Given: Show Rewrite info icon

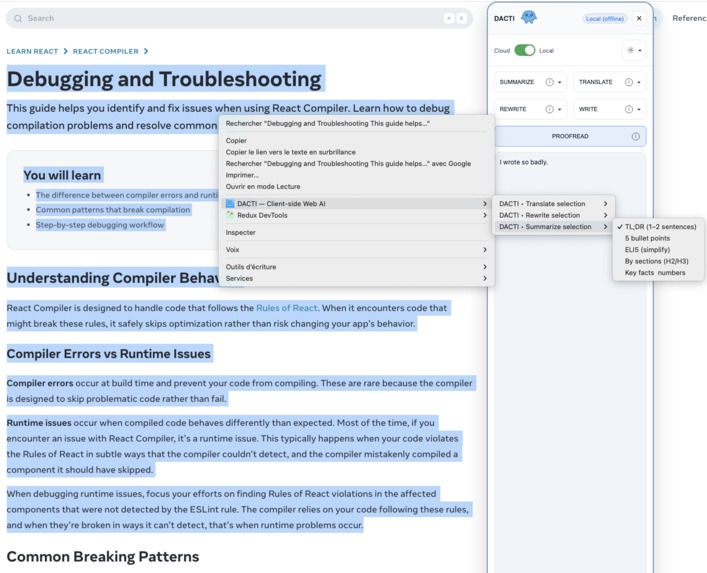Looking at the screenshot, I should tap(549, 109).
